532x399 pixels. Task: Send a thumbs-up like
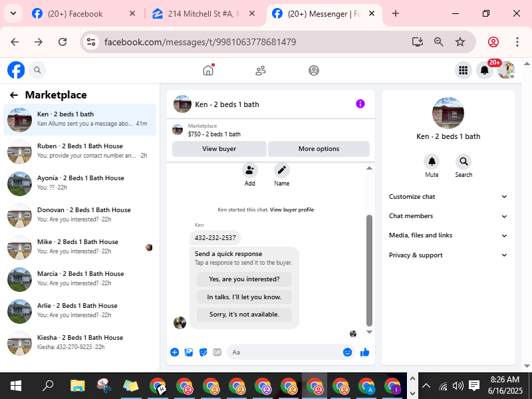[364, 352]
